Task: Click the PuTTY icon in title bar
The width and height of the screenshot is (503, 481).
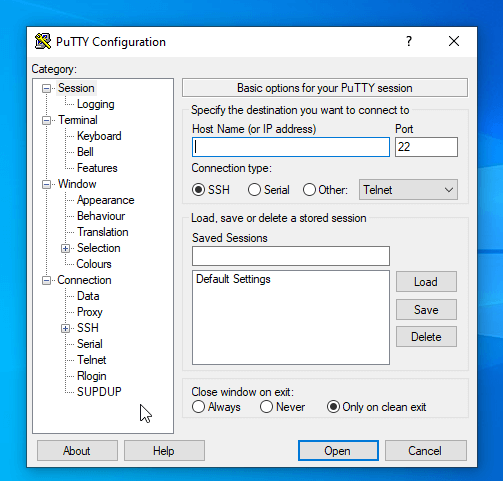Action: click(x=43, y=42)
